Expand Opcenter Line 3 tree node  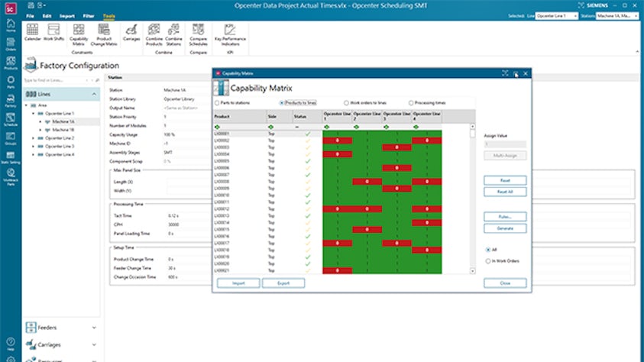coord(34,147)
